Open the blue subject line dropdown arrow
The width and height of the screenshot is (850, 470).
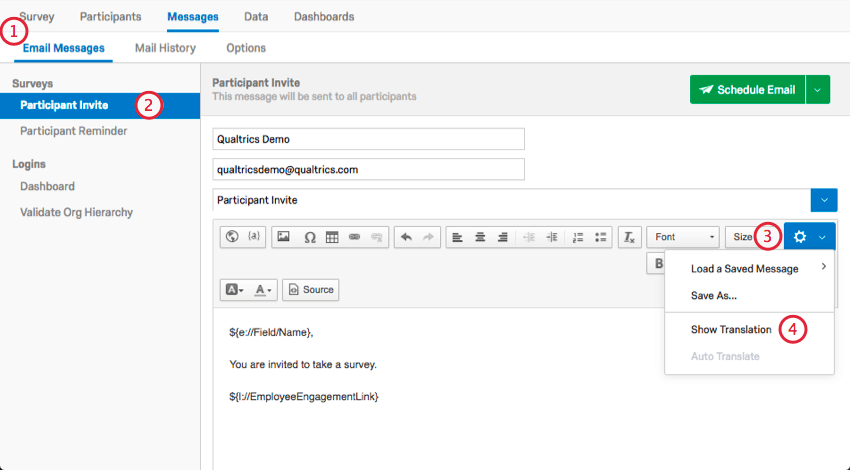824,200
